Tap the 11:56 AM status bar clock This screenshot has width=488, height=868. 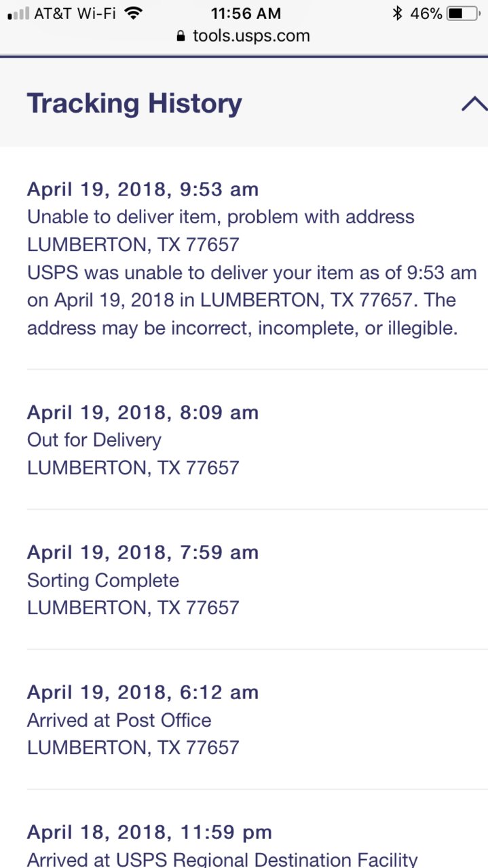(244, 13)
